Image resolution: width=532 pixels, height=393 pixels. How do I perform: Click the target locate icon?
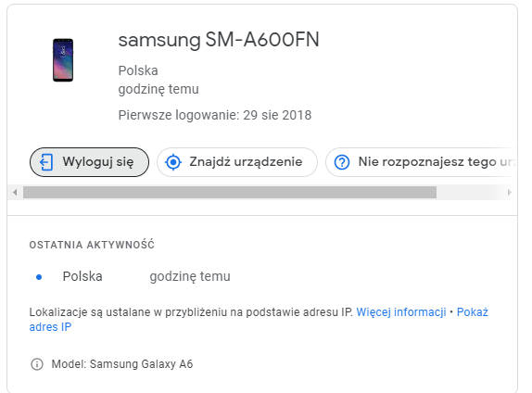click(173, 162)
